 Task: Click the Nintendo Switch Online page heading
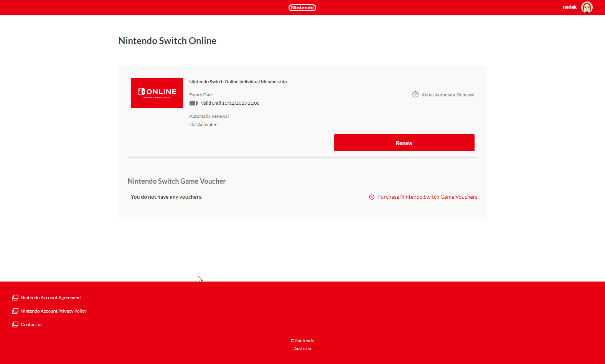(167, 41)
